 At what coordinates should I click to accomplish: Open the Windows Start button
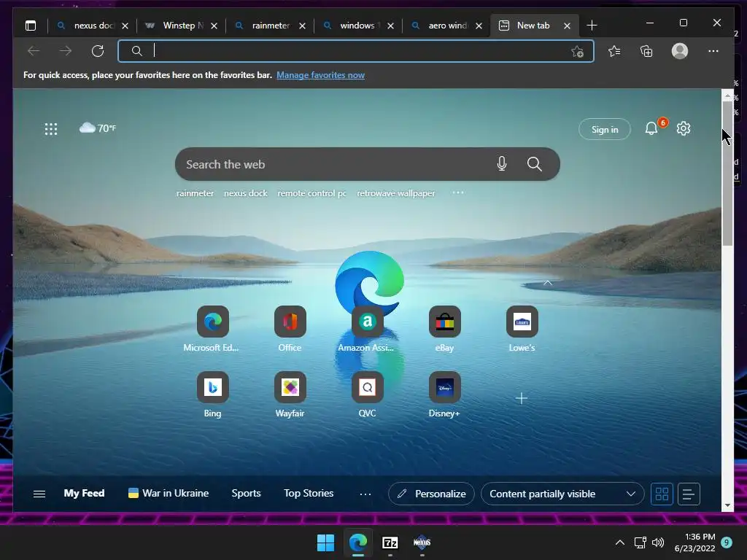tap(326, 542)
